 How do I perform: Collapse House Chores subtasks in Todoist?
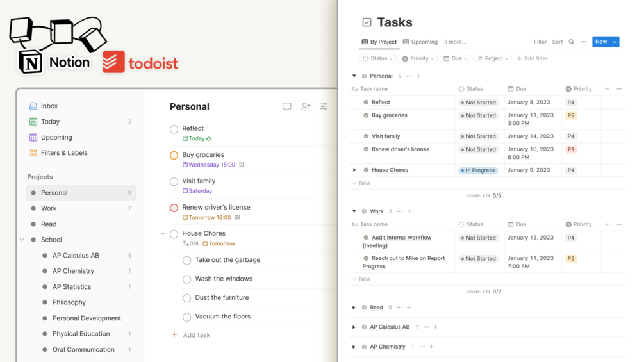(x=163, y=233)
